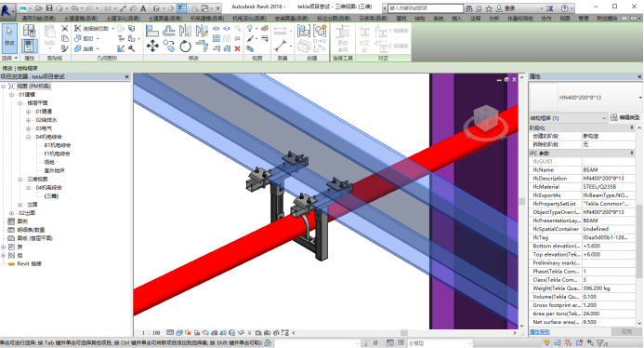Switch to the 视图 ribbon tab
644x348 pixels.
pyautogui.click(x=565, y=18)
